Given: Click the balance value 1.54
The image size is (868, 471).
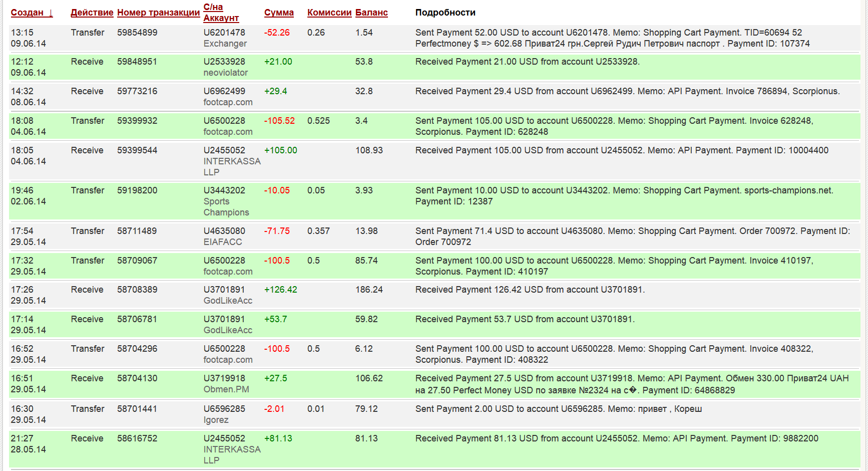Looking at the screenshot, I should (x=364, y=33).
